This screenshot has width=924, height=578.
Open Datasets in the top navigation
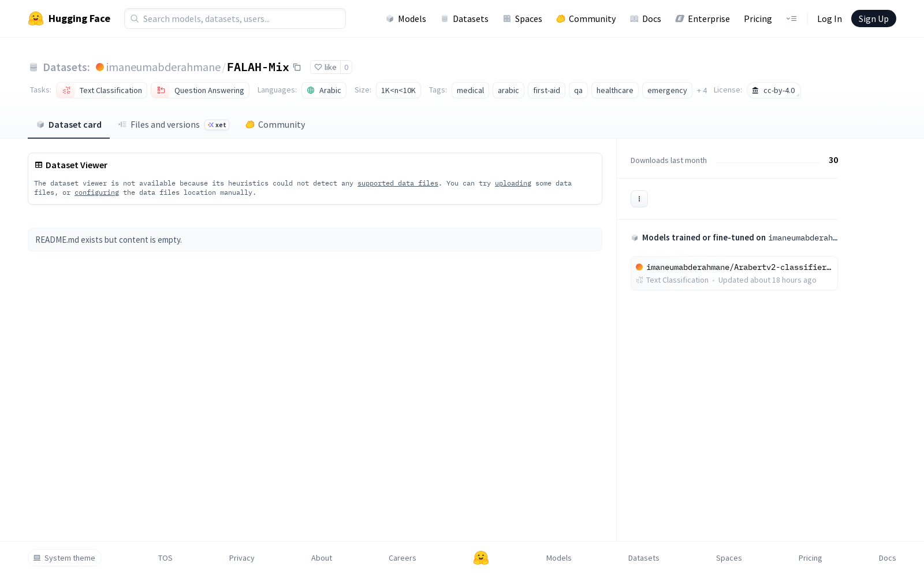464,18
